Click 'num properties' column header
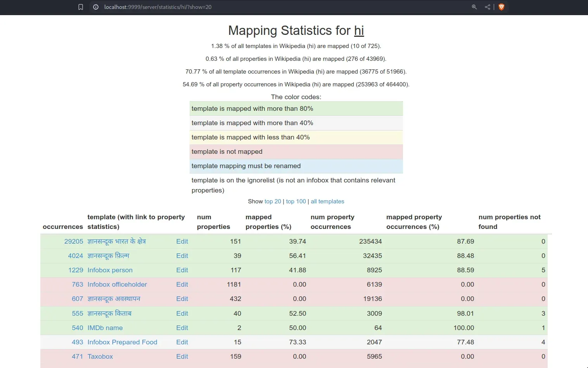 (213, 222)
